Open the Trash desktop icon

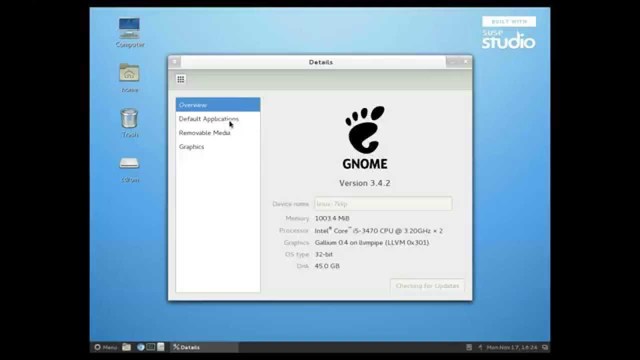click(x=129, y=122)
